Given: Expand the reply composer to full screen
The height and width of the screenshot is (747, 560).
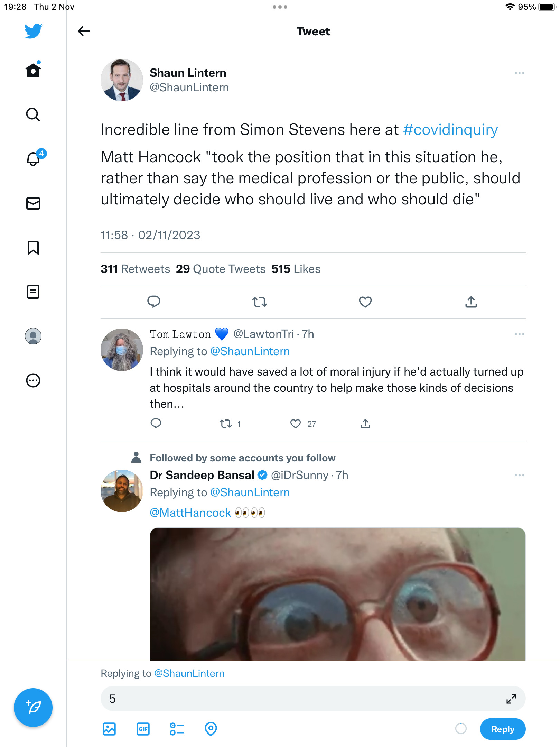Looking at the screenshot, I should (511, 699).
